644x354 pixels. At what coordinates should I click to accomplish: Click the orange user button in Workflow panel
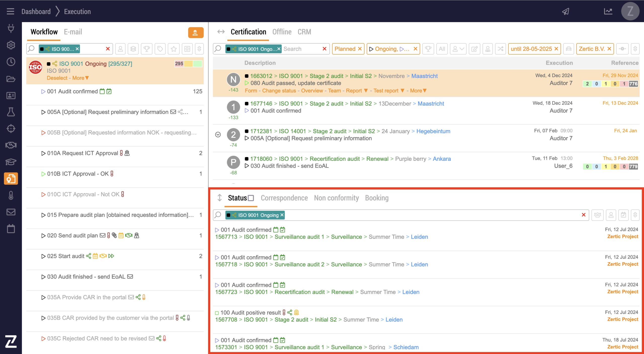[195, 33]
